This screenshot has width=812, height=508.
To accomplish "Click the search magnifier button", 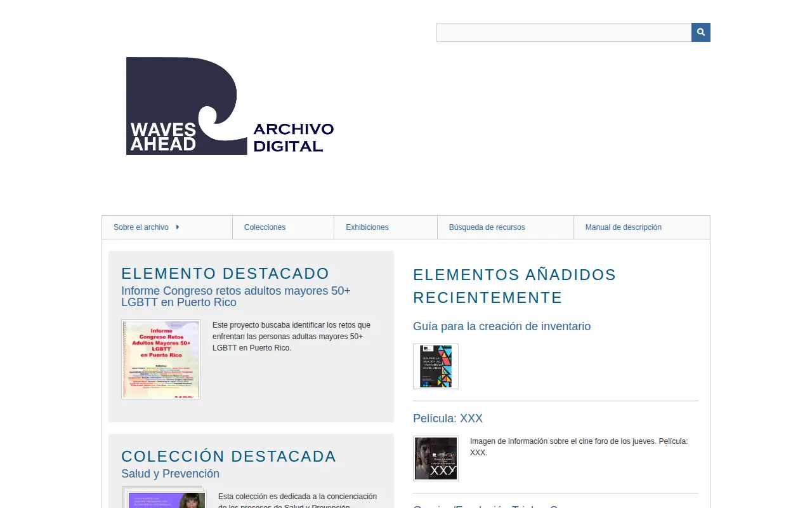I will [701, 32].
